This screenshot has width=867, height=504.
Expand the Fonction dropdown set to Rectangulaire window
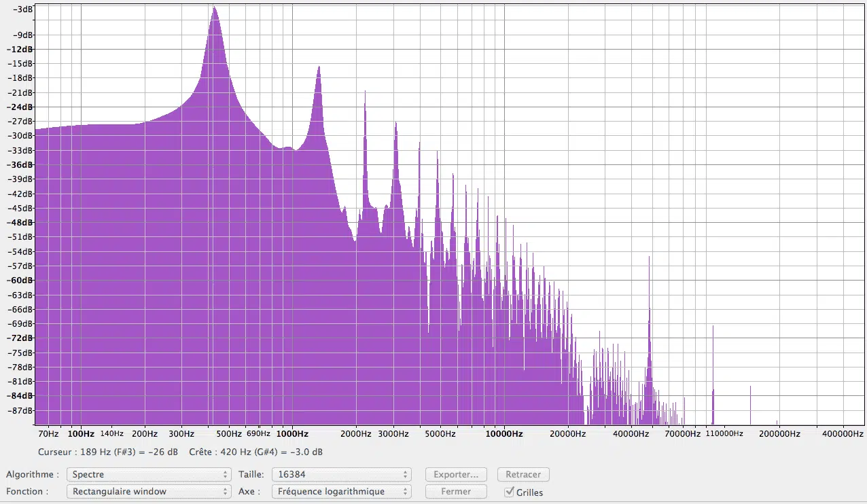click(149, 491)
